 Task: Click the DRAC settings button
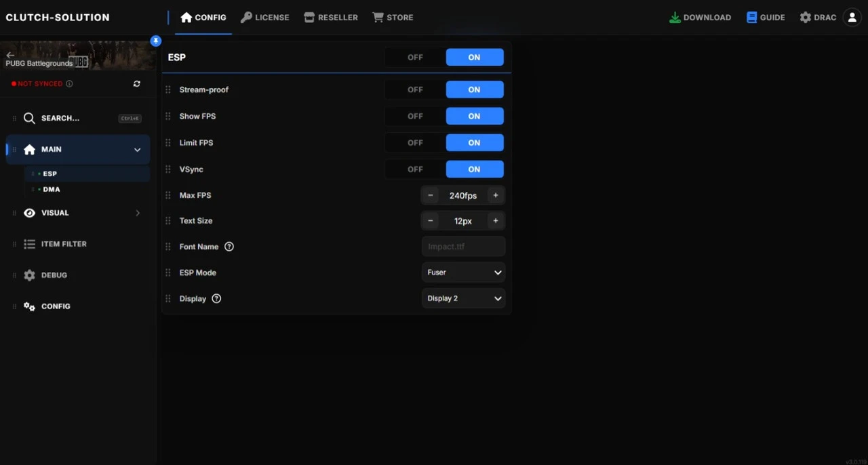pyautogui.click(x=818, y=18)
